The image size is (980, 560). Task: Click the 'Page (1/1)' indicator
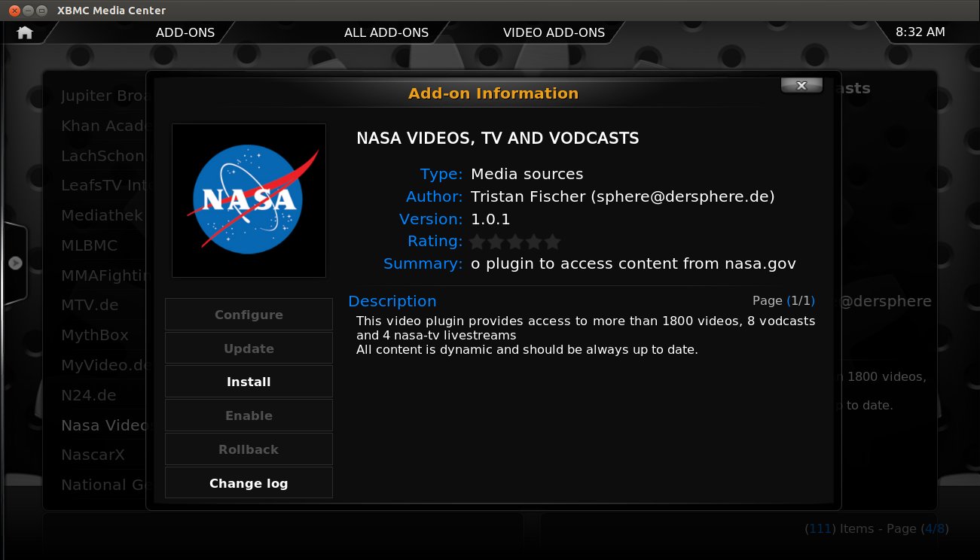(x=783, y=300)
